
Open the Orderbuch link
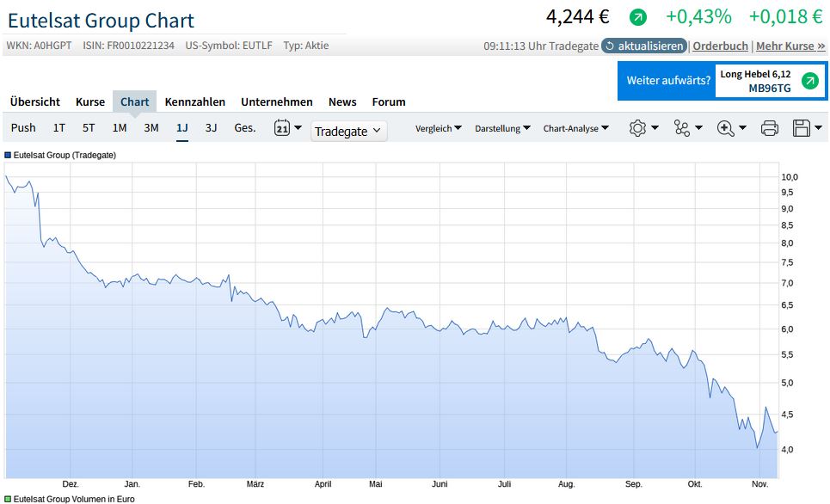pyautogui.click(x=721, y=46)
